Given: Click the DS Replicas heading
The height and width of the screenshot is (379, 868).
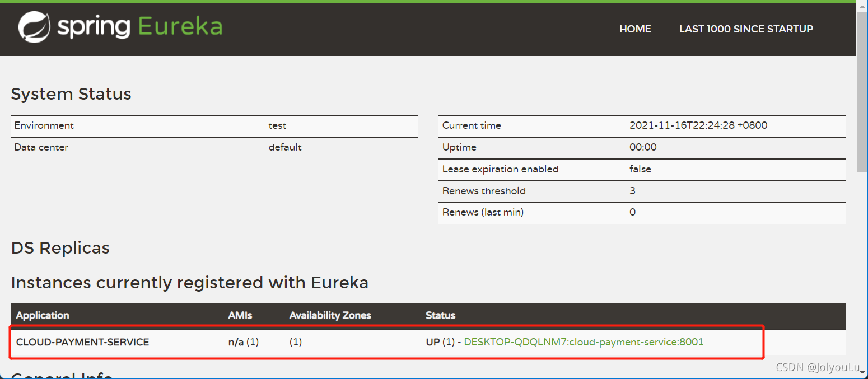Looking at the screenshot, I should tap(60, 248).
